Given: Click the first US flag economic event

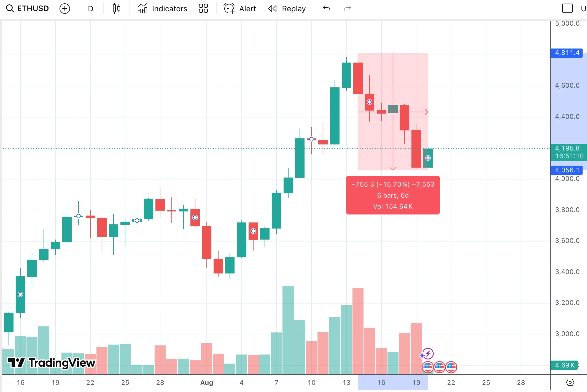Looking at the screenshot, I should tap(428, 367).
